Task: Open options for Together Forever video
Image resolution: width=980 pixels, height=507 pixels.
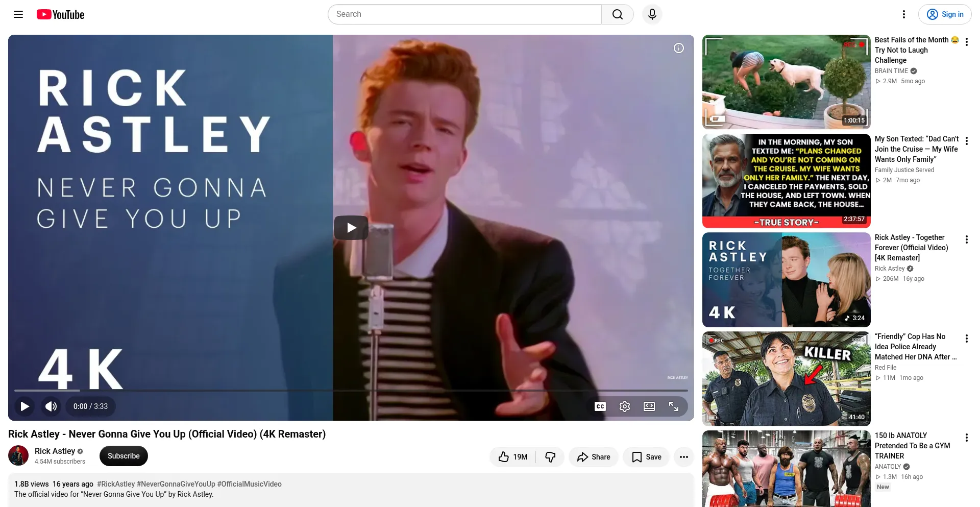Action: [967, 239]
